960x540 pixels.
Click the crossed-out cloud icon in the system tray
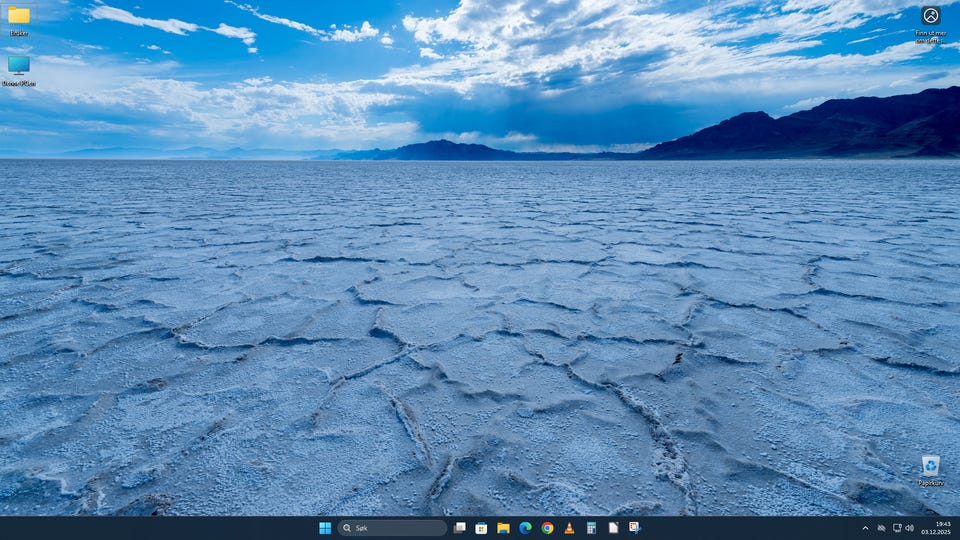[881, 528]
